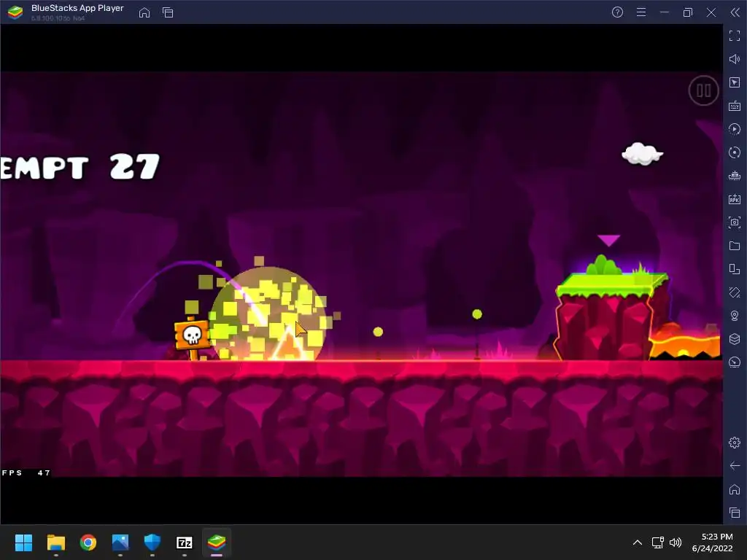Open the macro recorder play-circle icon
The height and width of the screenshot is (560, 747).
click(735, 129)
